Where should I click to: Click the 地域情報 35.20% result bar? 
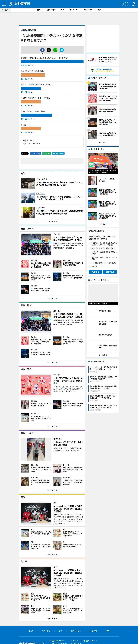[x=52, y=62]
